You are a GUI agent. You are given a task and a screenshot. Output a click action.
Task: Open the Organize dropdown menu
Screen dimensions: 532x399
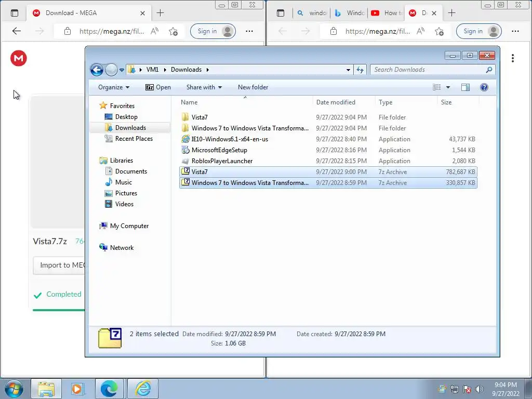pyautogui.click(x=114, y=87)
